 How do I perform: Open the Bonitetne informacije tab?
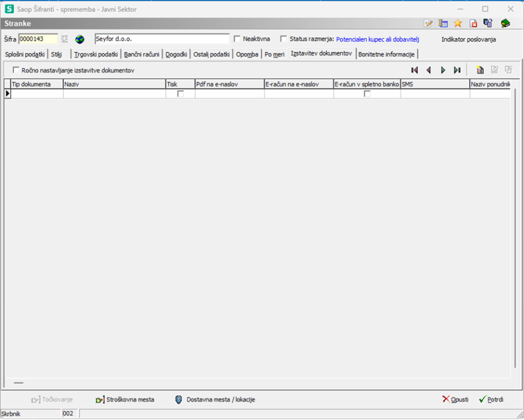tap(387, 54)
